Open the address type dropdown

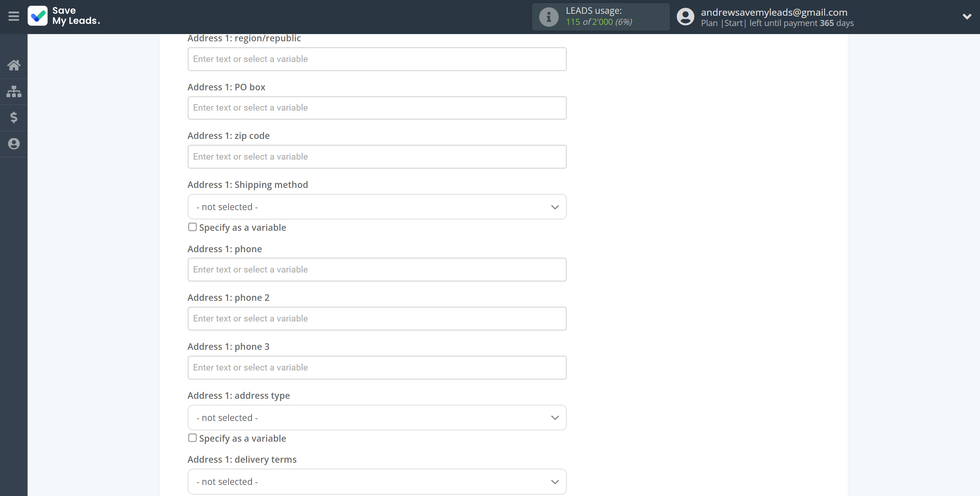pyautogui.click(x=377, y=418)
